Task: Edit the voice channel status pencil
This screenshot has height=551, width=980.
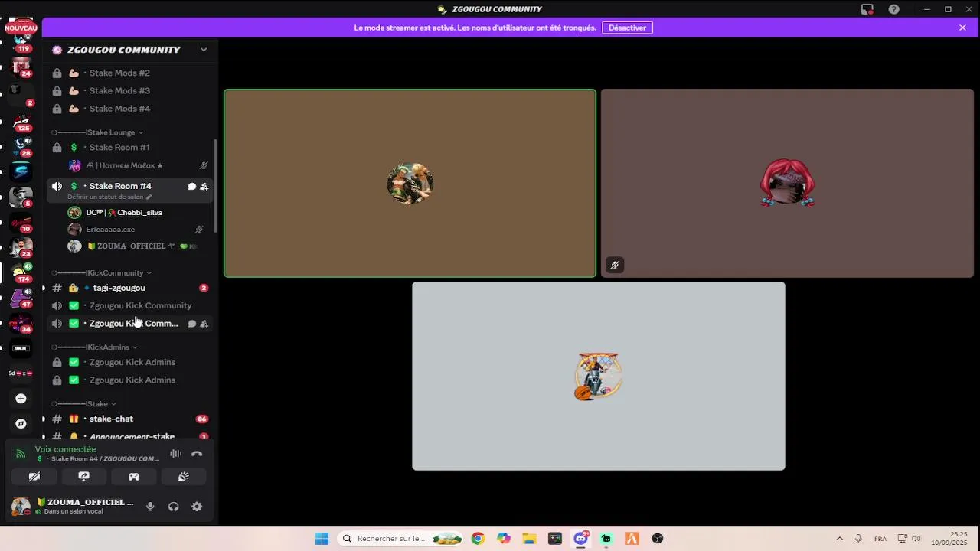Action: [x=149, y=197]
